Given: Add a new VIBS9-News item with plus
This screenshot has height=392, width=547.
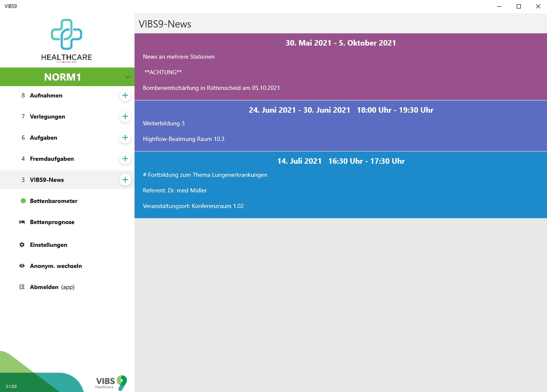Looking at the screenshot, I should [x=125, y=180].
